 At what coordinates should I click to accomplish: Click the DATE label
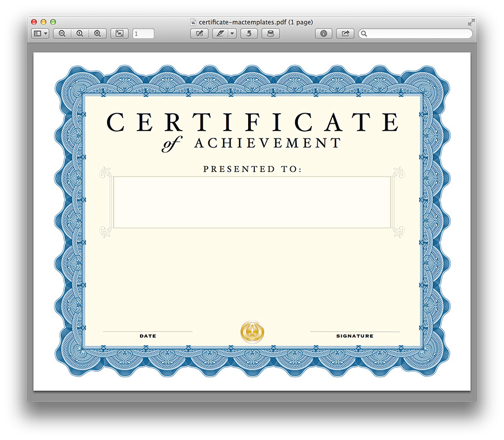click(x=148, y=336)
